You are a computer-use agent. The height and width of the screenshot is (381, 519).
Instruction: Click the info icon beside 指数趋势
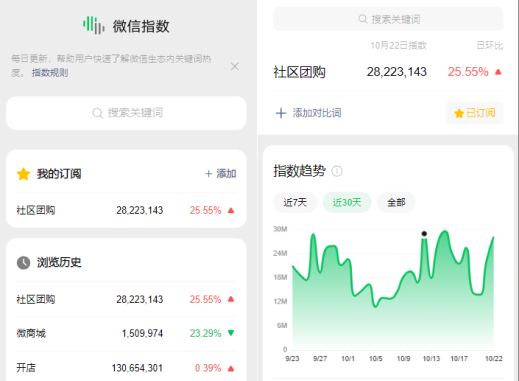pos(337,171)
